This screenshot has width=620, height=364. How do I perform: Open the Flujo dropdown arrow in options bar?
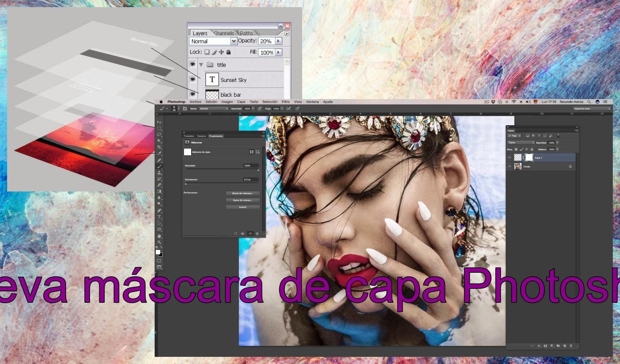click(282, 108)
